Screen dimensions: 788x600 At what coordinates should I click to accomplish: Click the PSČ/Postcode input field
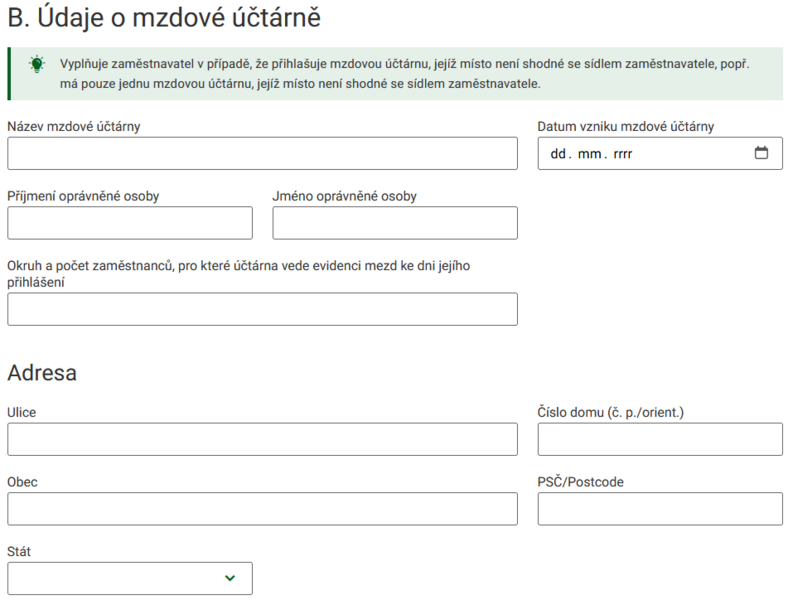point(660,509)
